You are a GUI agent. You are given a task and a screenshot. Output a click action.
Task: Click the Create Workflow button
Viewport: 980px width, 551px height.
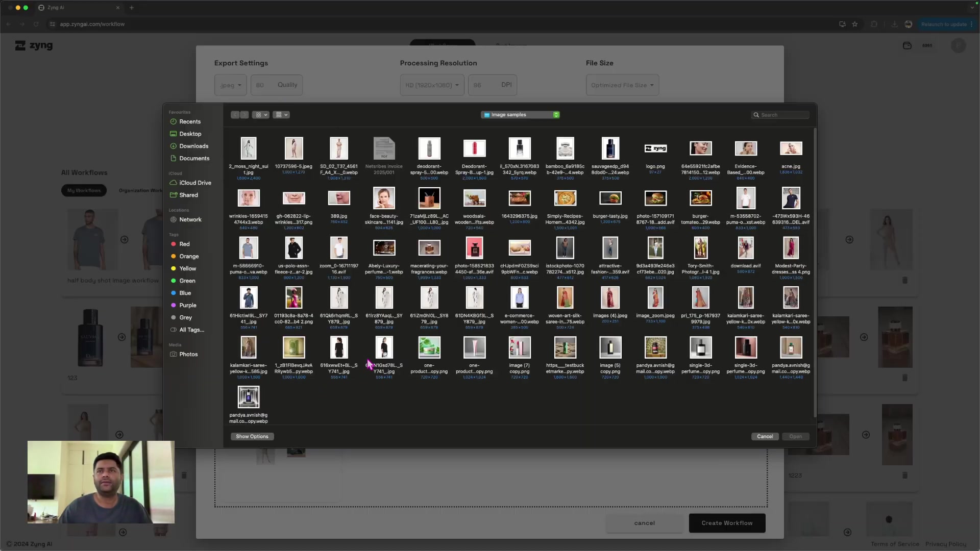click(727, 523)
